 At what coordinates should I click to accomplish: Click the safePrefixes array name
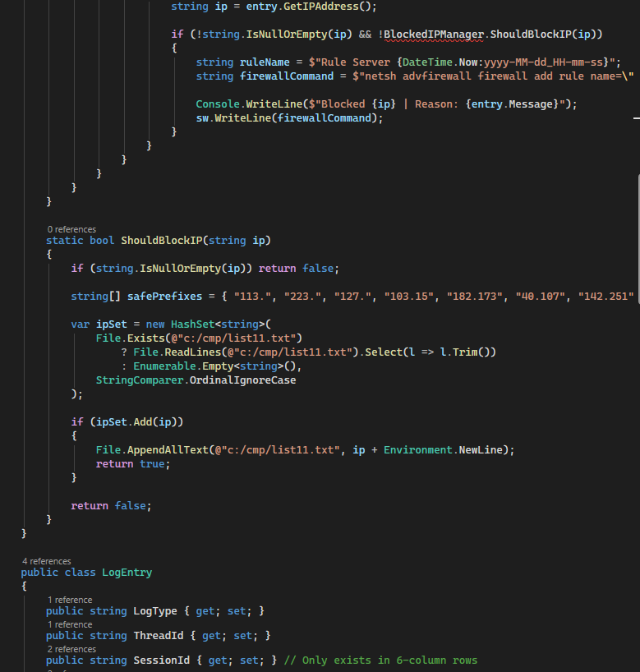(x=164, y=296)
